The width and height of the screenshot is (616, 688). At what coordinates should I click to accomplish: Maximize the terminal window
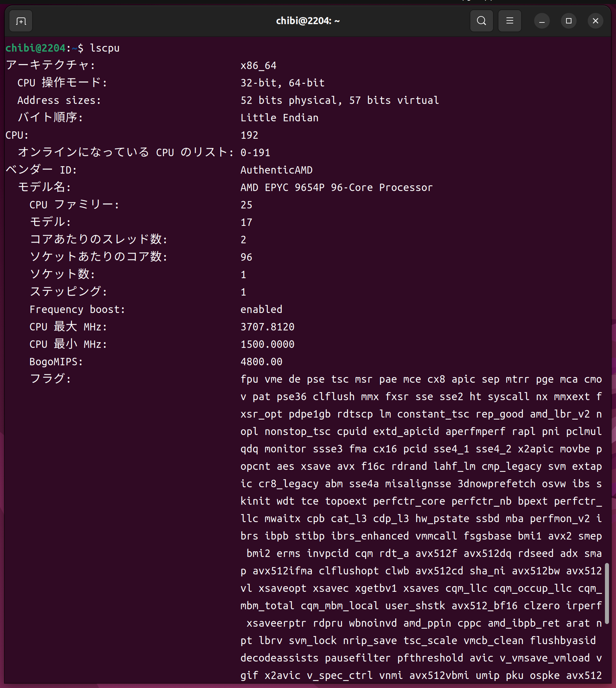pos(569,21)
